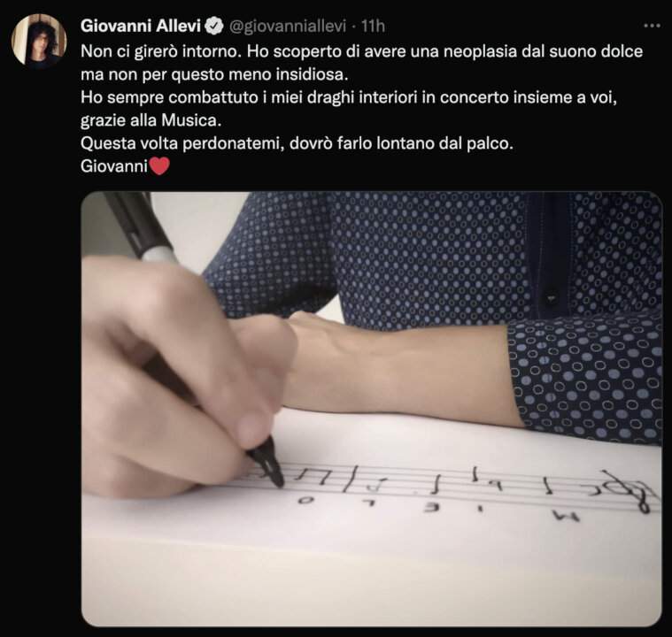Click the red heart emoji after Giovanni
This screenshot has width=672, height=637.
tap(159, 165)
